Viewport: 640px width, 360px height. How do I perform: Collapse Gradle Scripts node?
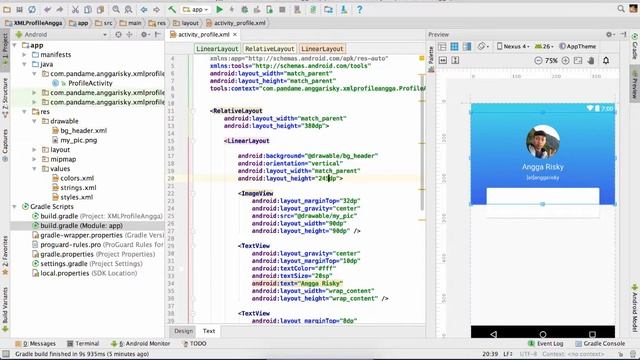pos(15,207)
